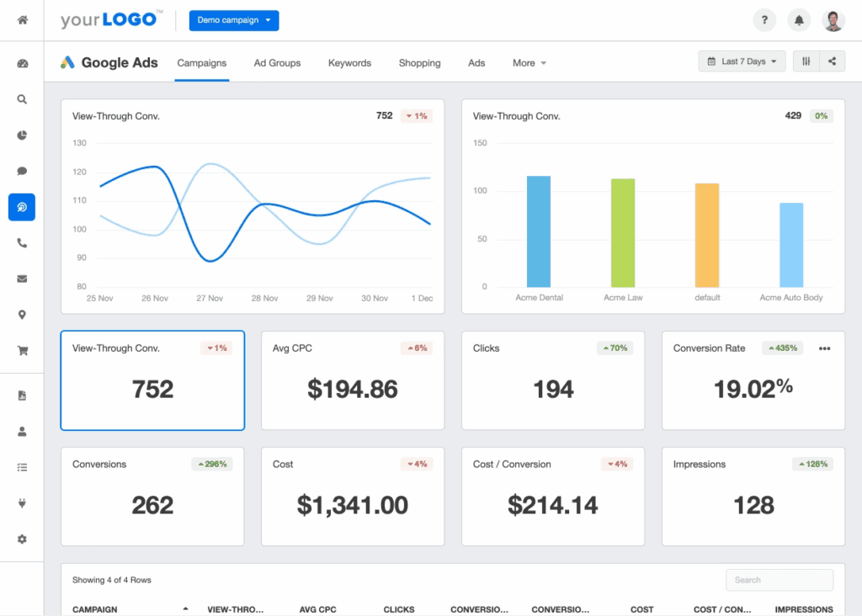Click the help question mark icon

(764, 19)
